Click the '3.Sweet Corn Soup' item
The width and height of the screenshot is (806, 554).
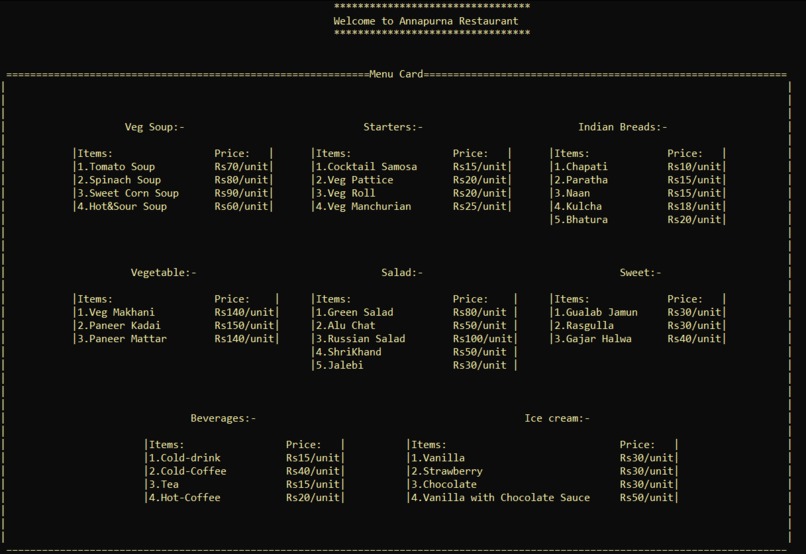click(128, 193)
